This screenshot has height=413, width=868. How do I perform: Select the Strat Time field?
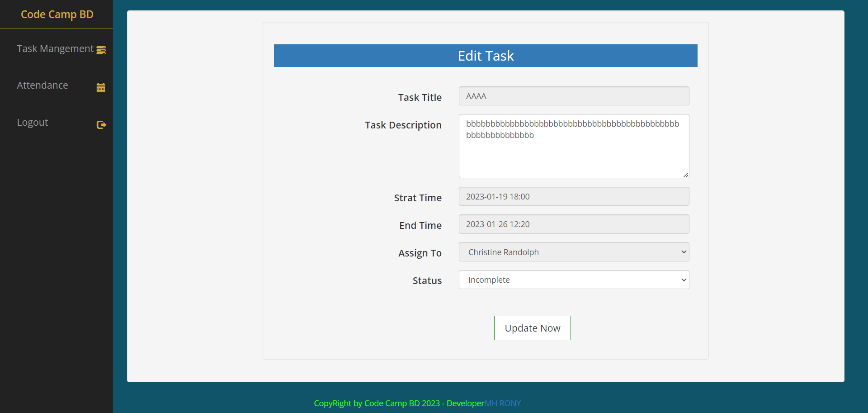point(573,196)
